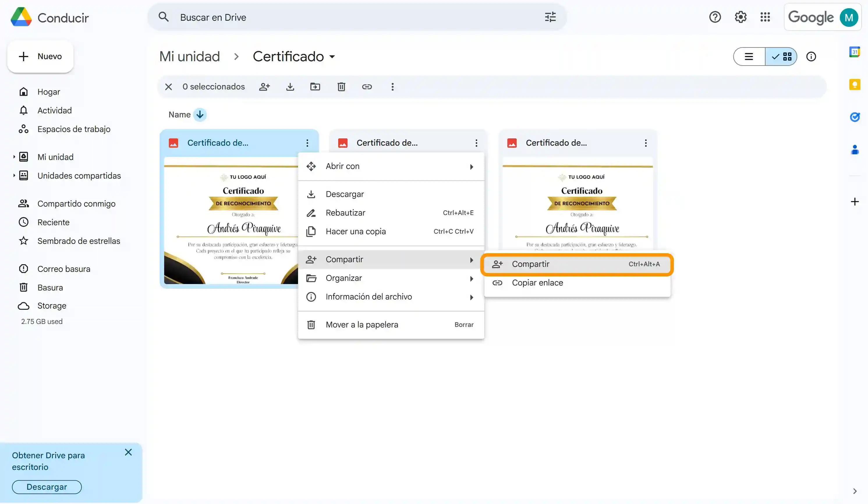
Task: Open search filter options in search bar
Action: (x=550, y=17)
